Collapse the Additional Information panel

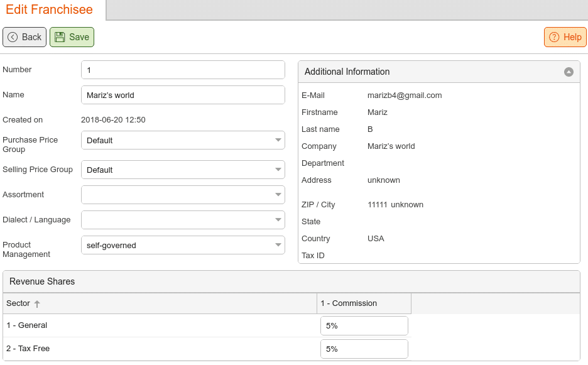[569, 72]
